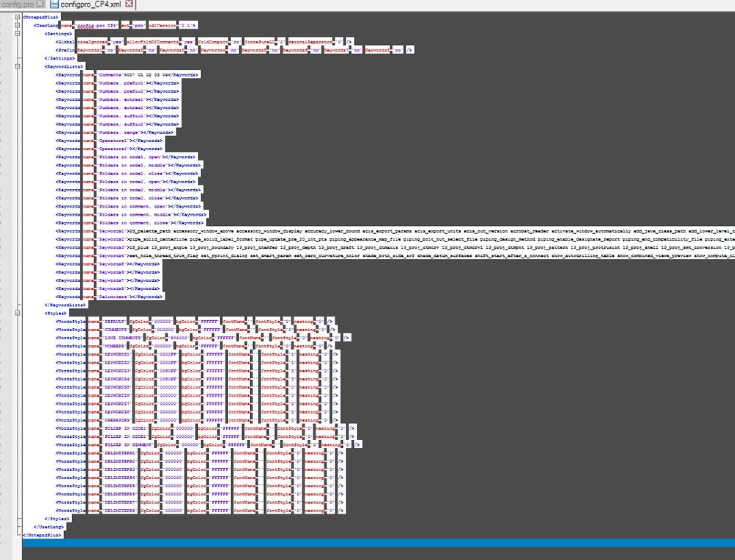
Task: Click the 'Numbers, suffix2' keywords line
Action: (117, 124)
